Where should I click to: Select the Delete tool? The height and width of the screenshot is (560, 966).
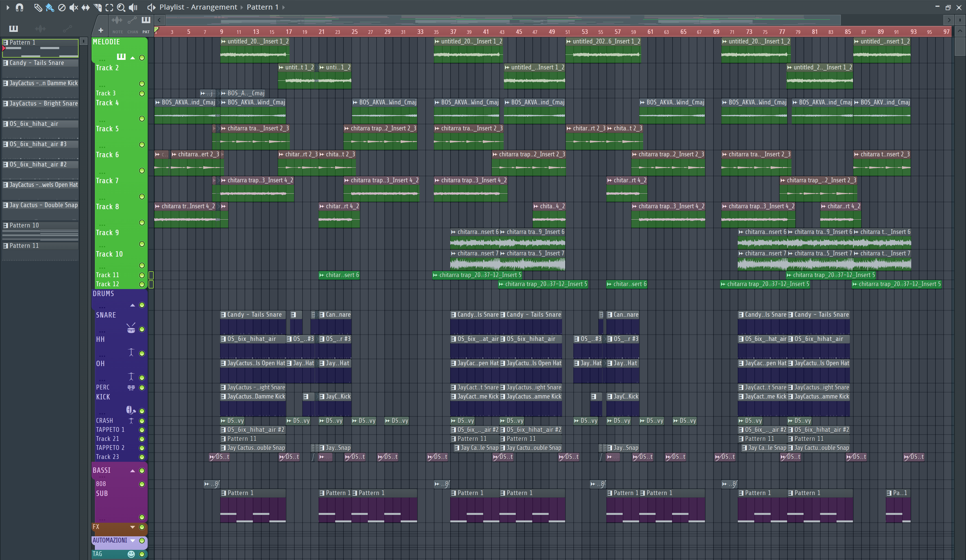coord(62,7)
